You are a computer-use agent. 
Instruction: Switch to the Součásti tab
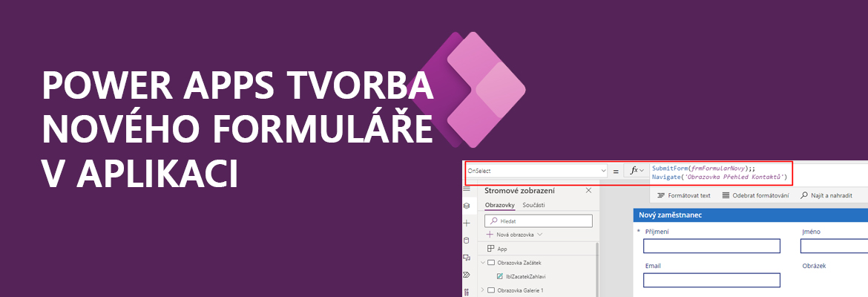click(x=533, y=206)
